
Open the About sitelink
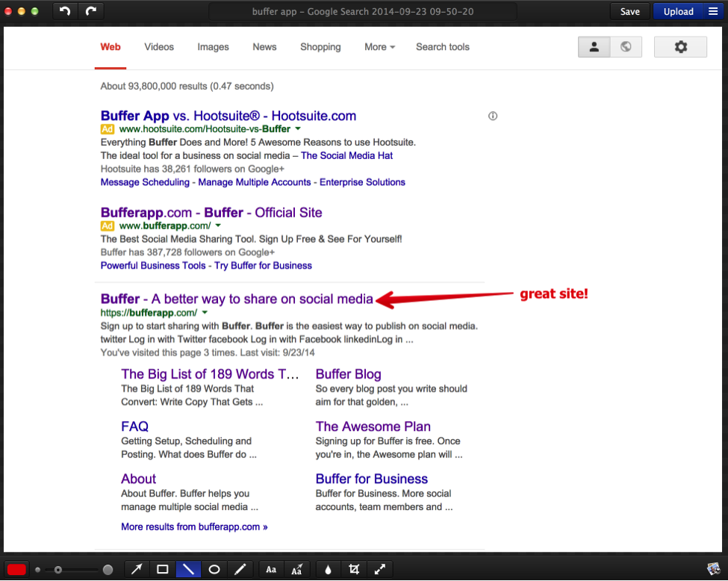click(138, 479)
